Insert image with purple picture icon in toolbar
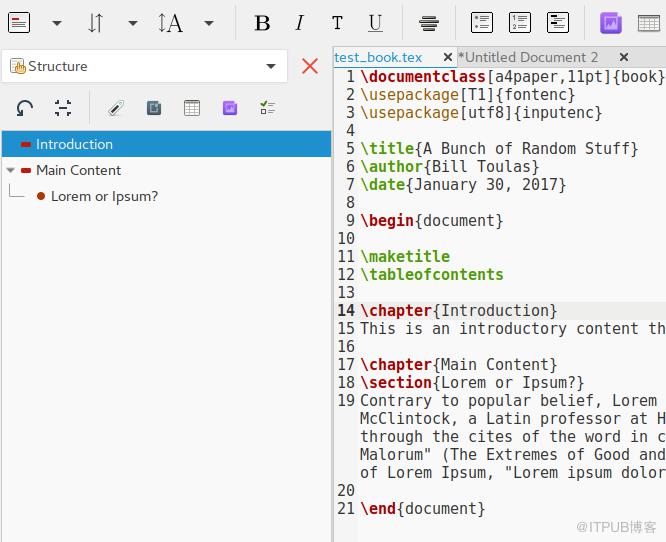 [x=611, y=23]
